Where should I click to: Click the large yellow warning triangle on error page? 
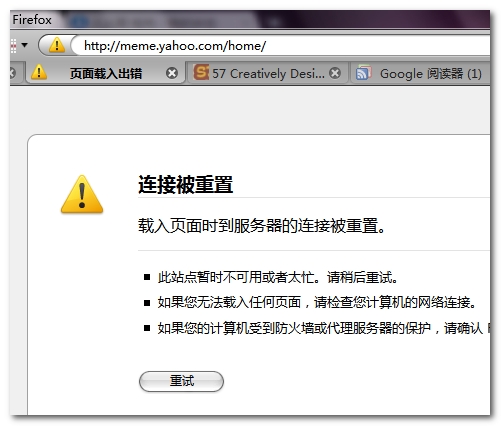pyautogui.click(x=82, y=194)
